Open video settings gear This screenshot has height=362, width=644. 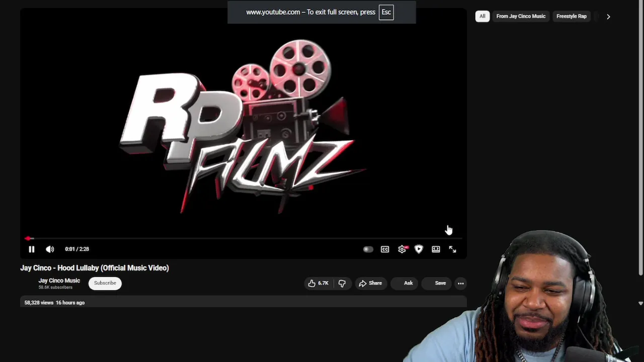click(x=402, y=249)
